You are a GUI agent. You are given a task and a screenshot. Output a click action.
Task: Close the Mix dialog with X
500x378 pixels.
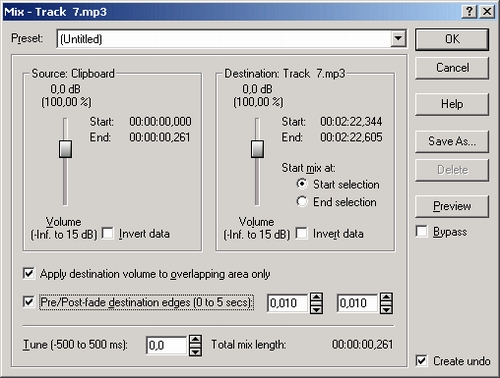tap(487, 12)
